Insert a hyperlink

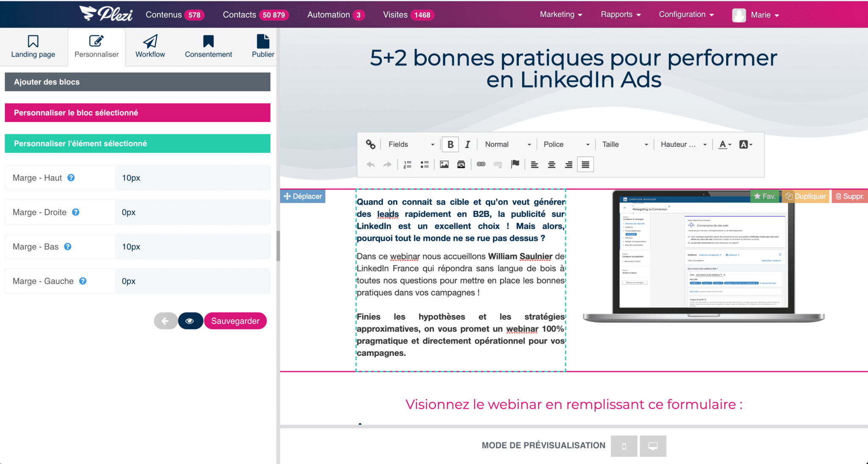[x=481, y=164]
